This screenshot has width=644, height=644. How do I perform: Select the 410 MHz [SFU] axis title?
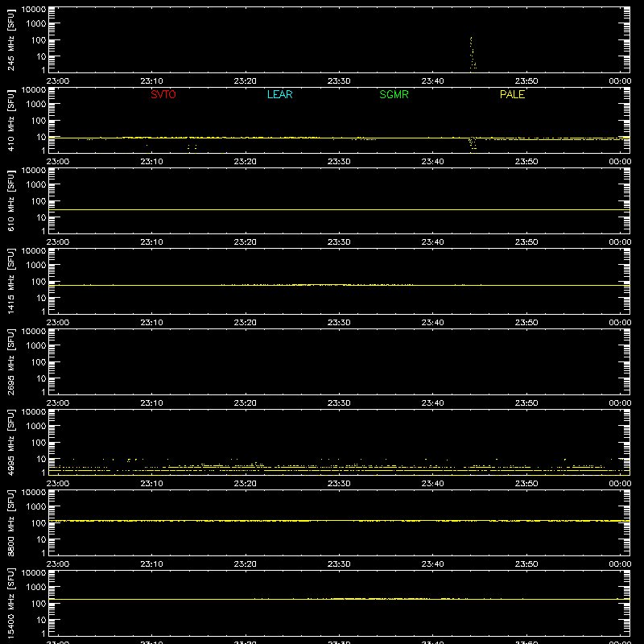tap(10, 120)
